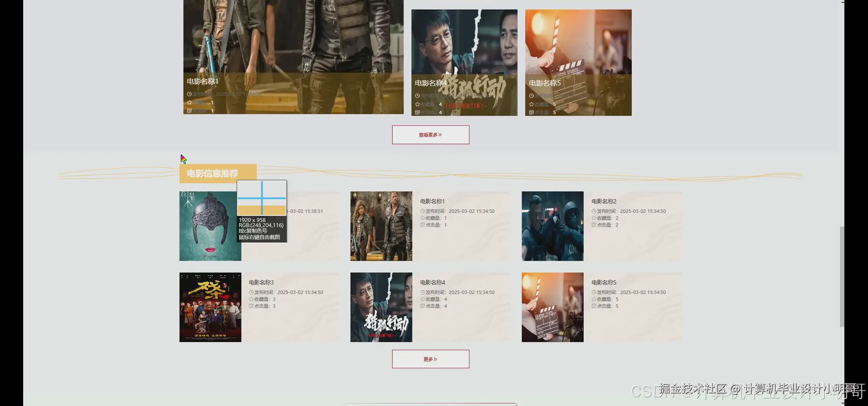The height and width of the screenshot is (406, 868).
Task: Click the star icon on the top 电影名称1 banner
Action: [190, 103]
